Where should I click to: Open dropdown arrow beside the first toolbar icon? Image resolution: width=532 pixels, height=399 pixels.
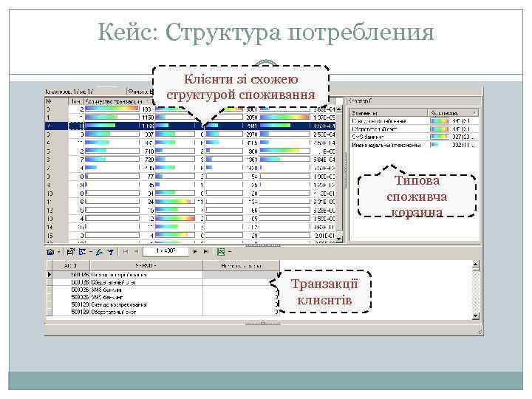tap(58, 252)
